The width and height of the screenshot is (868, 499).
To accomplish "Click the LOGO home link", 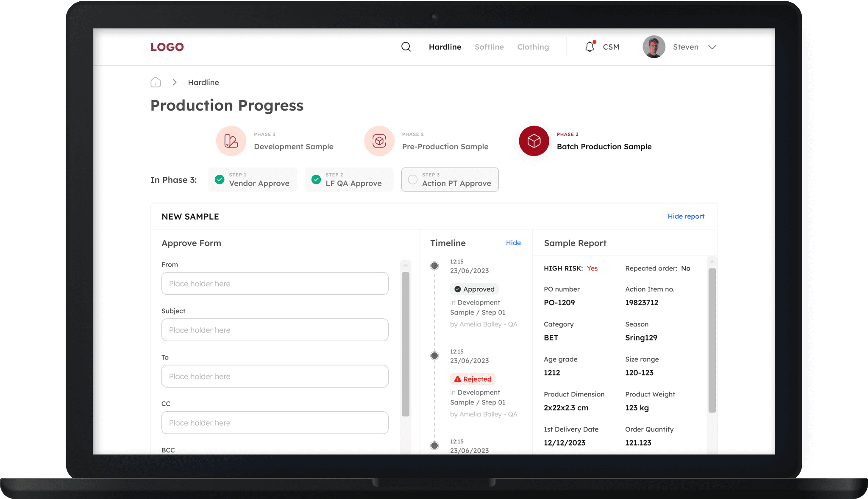I will click(167, 47).
